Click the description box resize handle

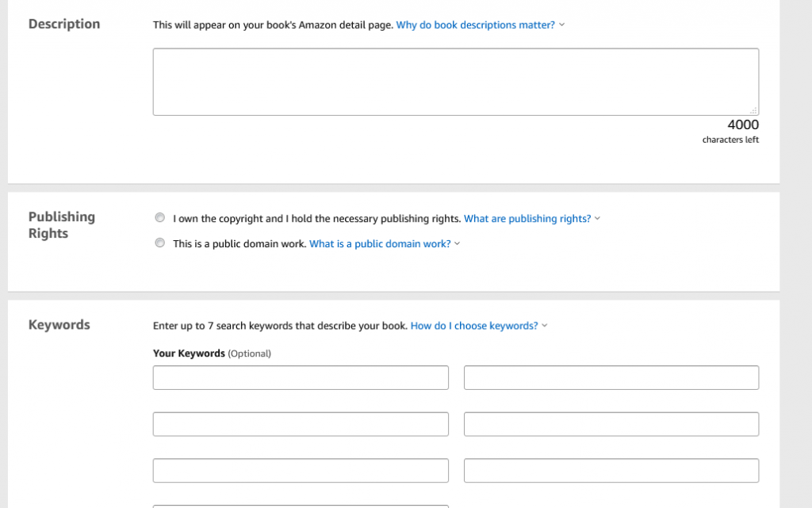click(x=753, y=110)
